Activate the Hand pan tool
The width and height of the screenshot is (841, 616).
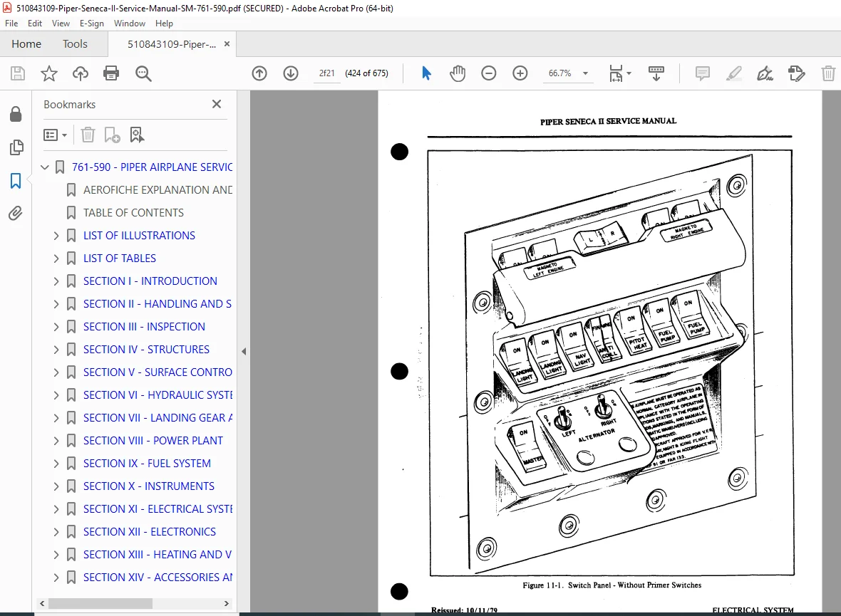click(458, 73)
